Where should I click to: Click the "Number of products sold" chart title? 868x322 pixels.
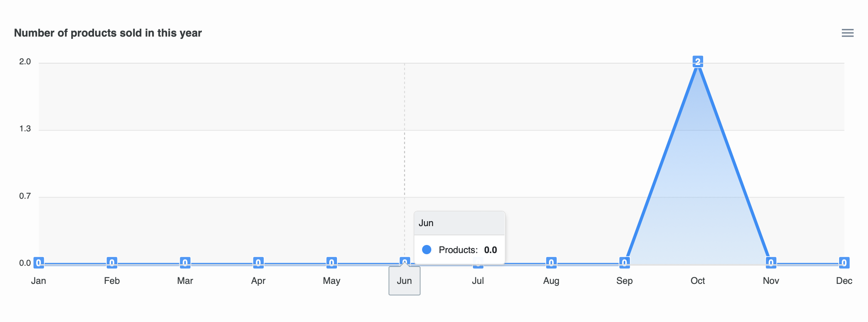pyautogui.click(x=108, y=33)
